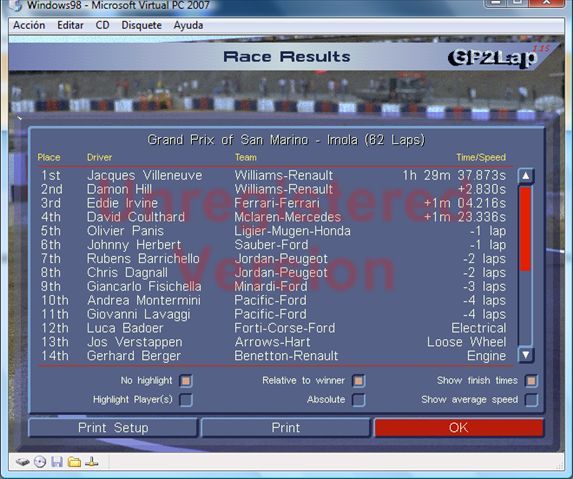Check the Show average speed option

531,400
